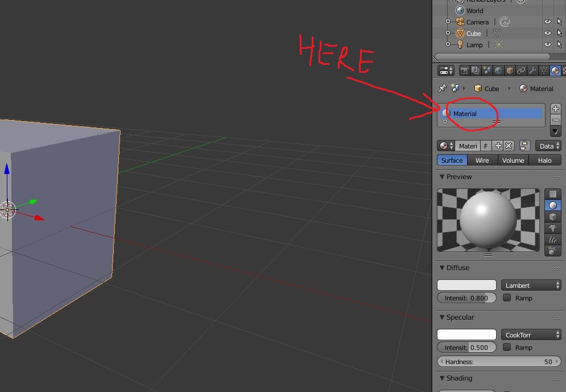Select the Surface material type tab
The height and width of the screenshot is (392, 566).
click(x=452, y=160)
